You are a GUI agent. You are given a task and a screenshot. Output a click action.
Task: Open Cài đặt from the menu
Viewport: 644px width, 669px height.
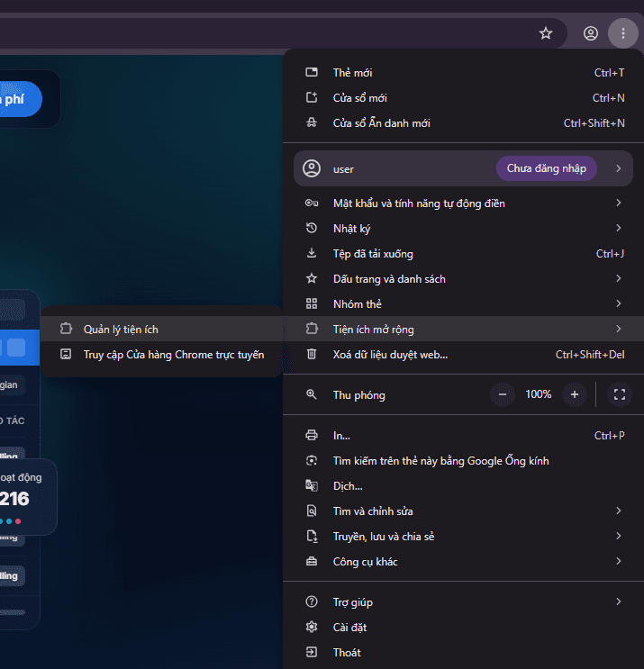[464, 627]
